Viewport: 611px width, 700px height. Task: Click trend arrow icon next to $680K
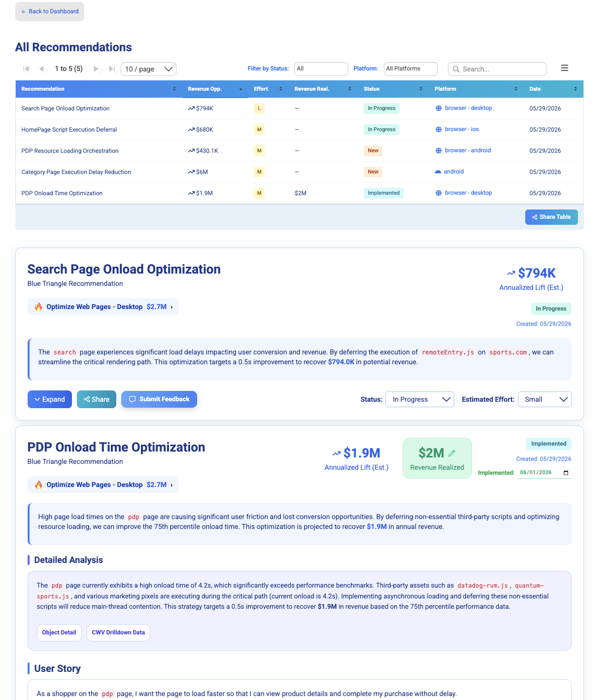(191, 130)
